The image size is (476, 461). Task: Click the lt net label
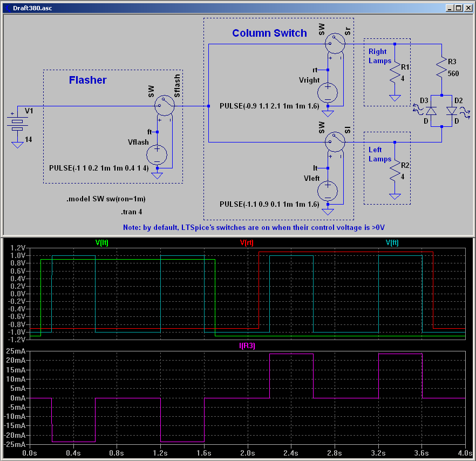(x=315, y=168)
